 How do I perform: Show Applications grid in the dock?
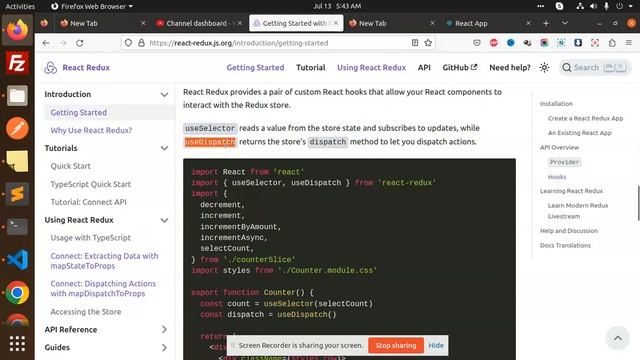click(x=17, y=344)
